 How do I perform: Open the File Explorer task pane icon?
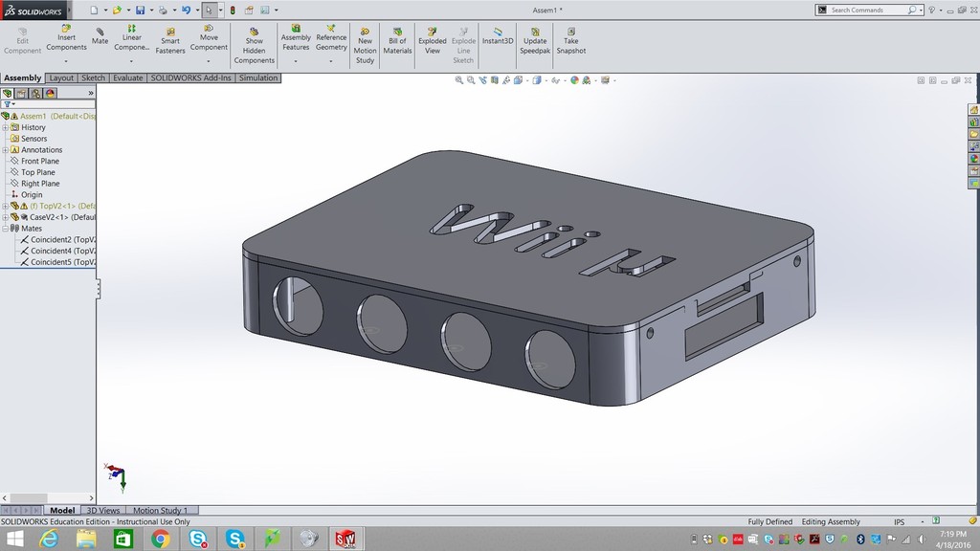[973, 134]
